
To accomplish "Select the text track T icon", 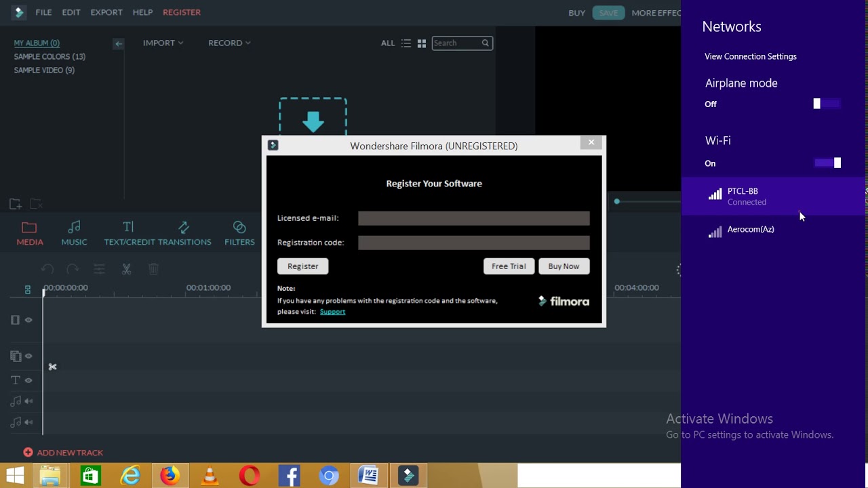I will 16,380.
